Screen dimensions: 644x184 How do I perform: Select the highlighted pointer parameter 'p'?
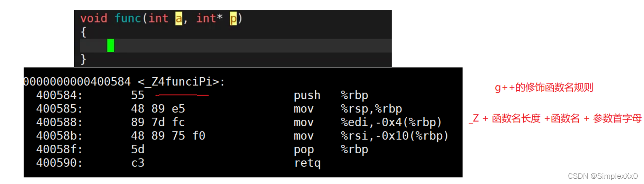[233, 18]
